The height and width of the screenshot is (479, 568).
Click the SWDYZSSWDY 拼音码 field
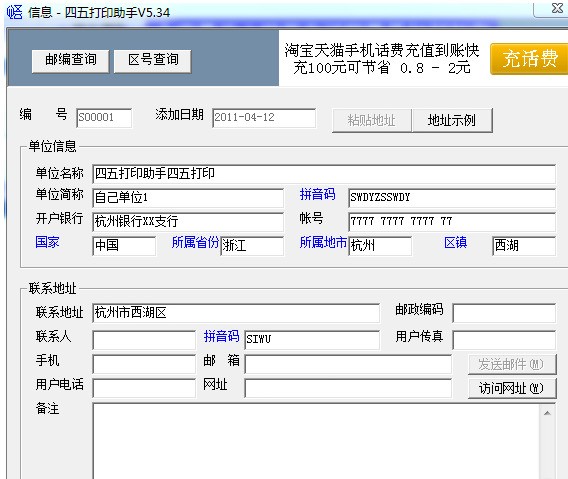pos(452,197)
